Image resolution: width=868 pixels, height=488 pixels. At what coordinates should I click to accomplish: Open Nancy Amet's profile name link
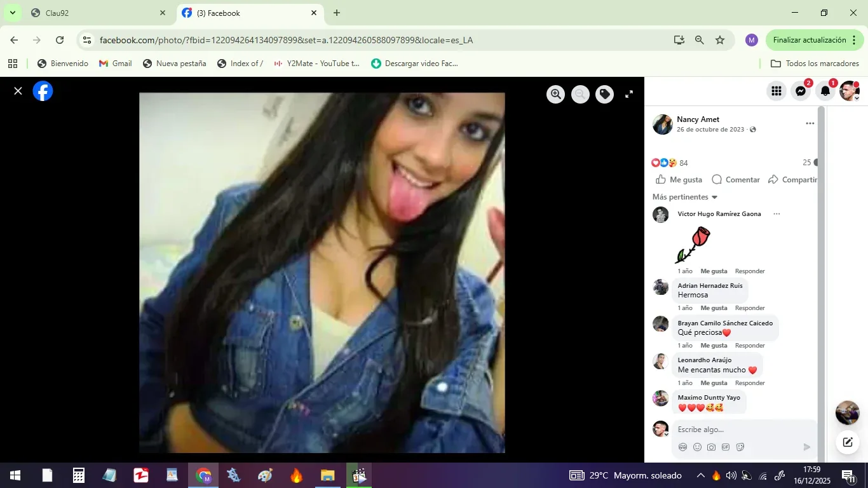[698, 119]
